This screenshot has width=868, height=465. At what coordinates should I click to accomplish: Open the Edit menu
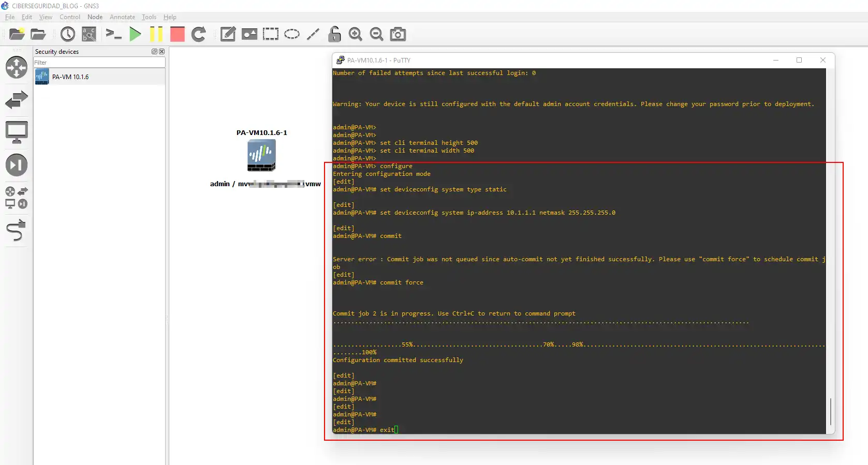[x=27, y=17]
